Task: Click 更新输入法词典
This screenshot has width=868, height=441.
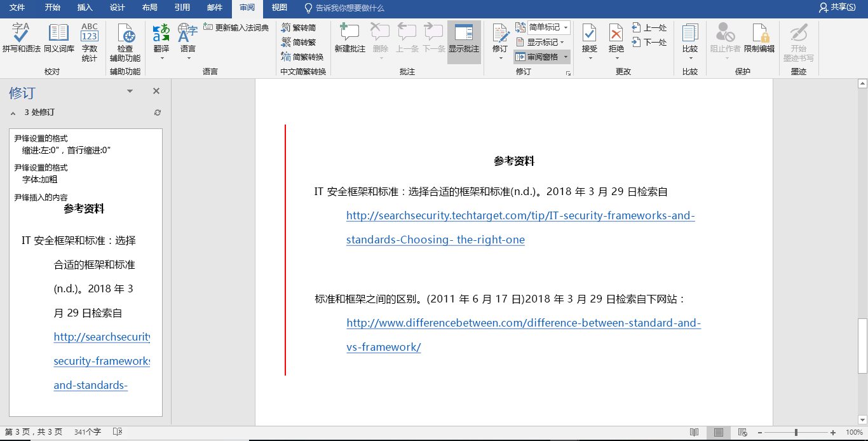Action: point(236,27)
